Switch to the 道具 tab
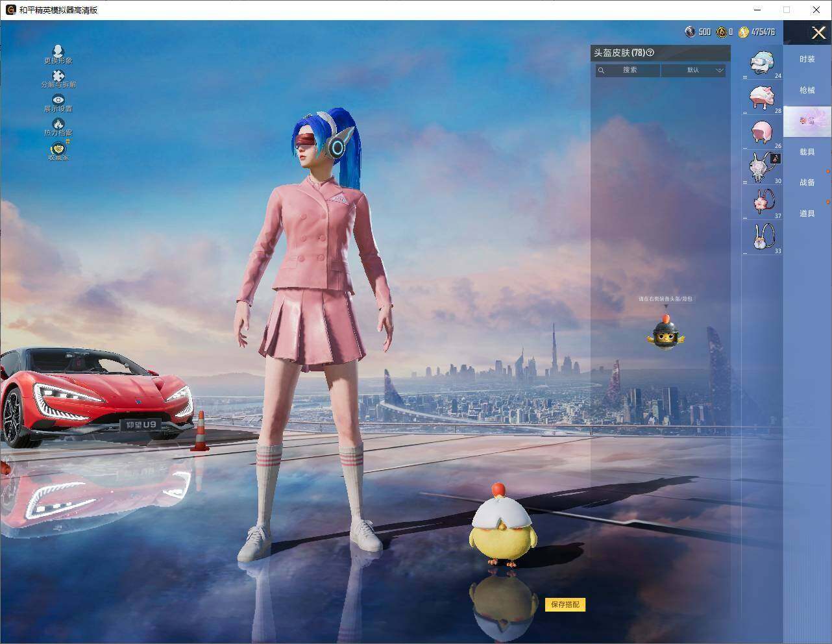 [x=807, y=214]
